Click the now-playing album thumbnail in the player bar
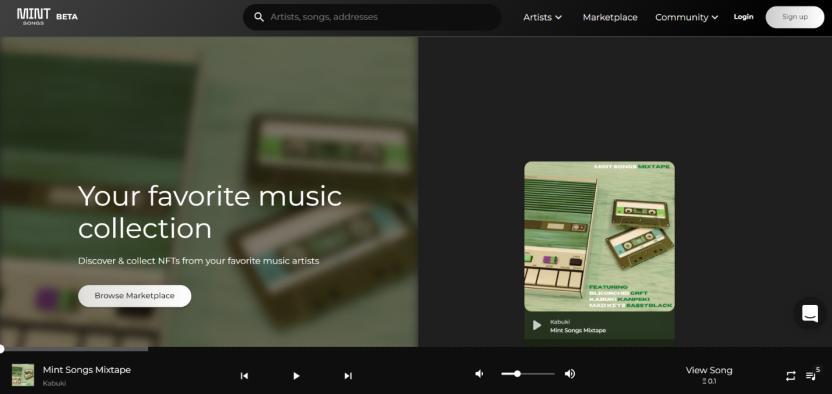 [23, 375]
